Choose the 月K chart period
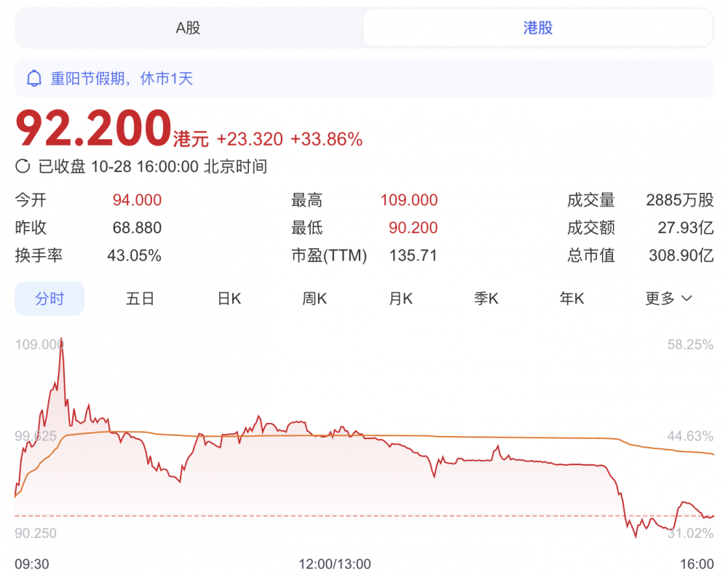 point(400,298)
